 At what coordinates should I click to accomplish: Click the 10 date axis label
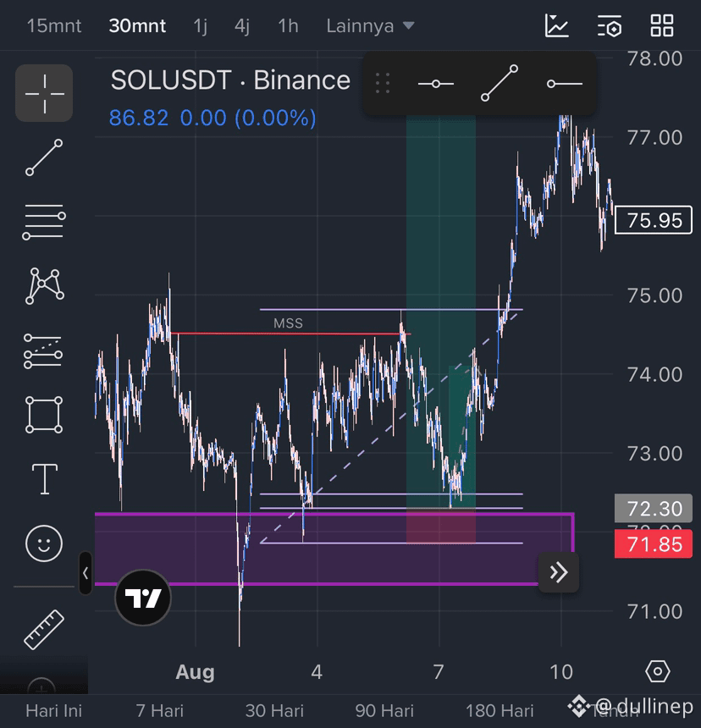click(x=560, y=672)
